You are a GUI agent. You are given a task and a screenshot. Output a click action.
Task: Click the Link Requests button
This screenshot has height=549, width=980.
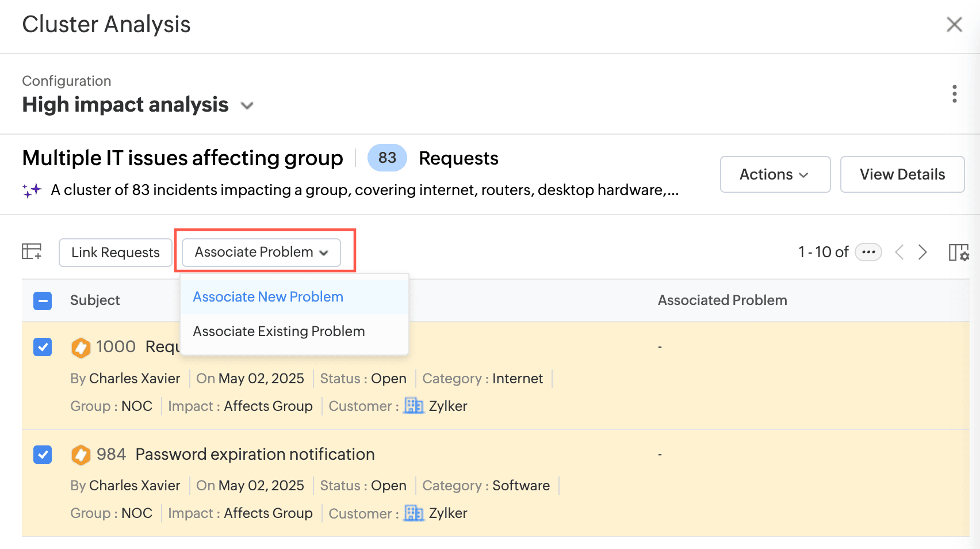coord(116,253)
